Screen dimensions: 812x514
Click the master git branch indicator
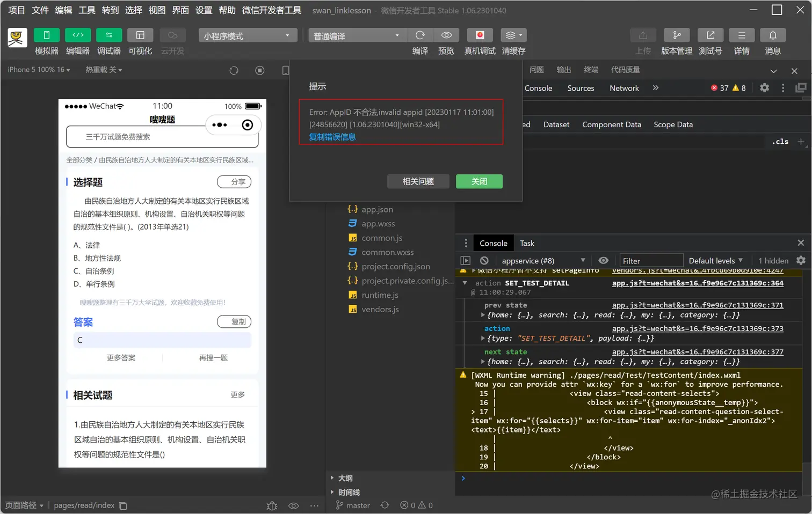(353, 505)
